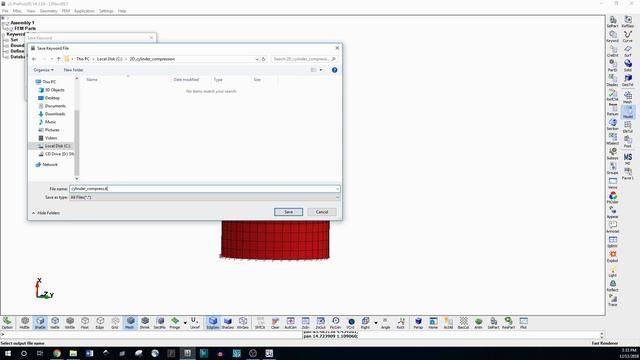The height and width of the screenshot is (360, 640).
Task: Open the Solid tool on right toolbar
Action: pyautogui.click(x=628, y=65)
